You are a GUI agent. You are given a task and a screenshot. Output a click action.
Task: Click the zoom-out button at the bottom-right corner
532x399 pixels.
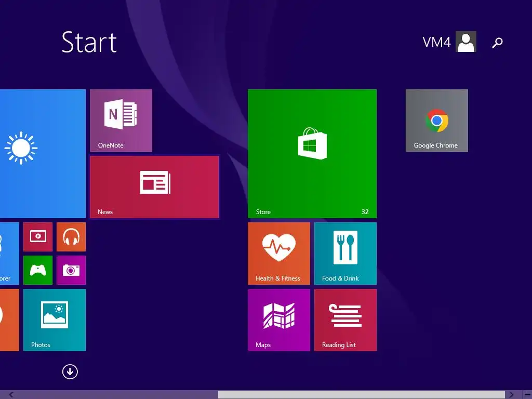pos(528,395)
